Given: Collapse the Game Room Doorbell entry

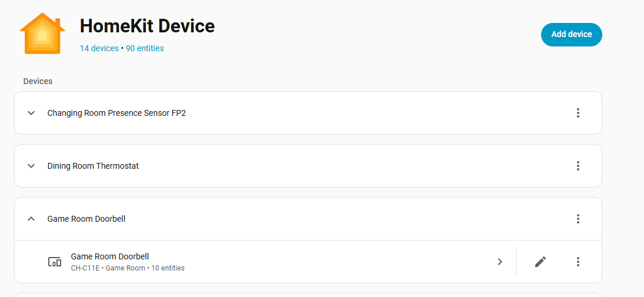Looking at the screenshot, I should click(31, 219).
